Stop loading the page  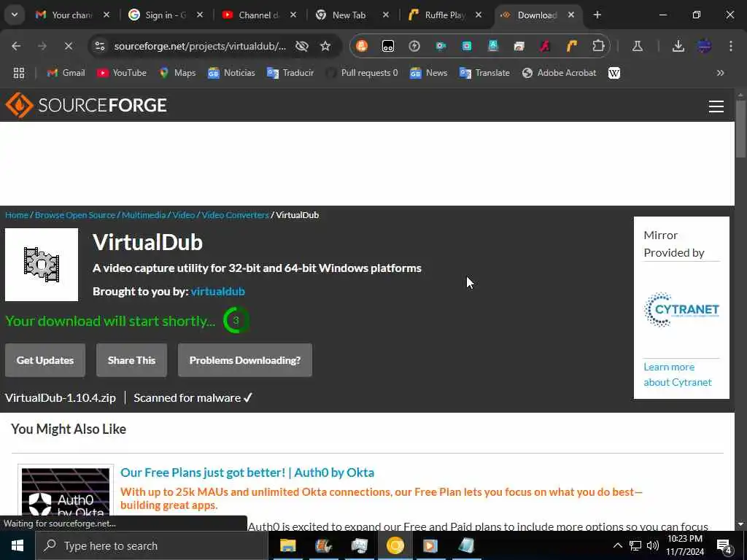click(x=68, y=46)
